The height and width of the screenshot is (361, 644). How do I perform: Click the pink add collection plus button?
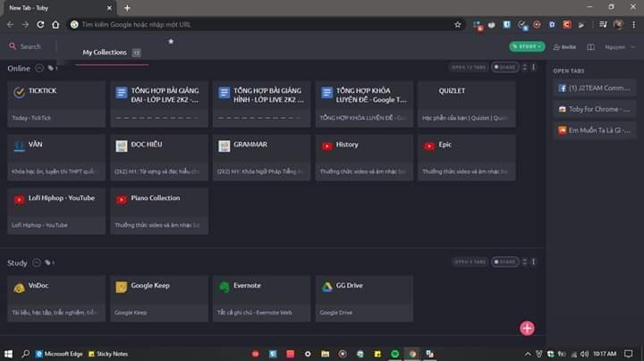click(x=527, y=328)
